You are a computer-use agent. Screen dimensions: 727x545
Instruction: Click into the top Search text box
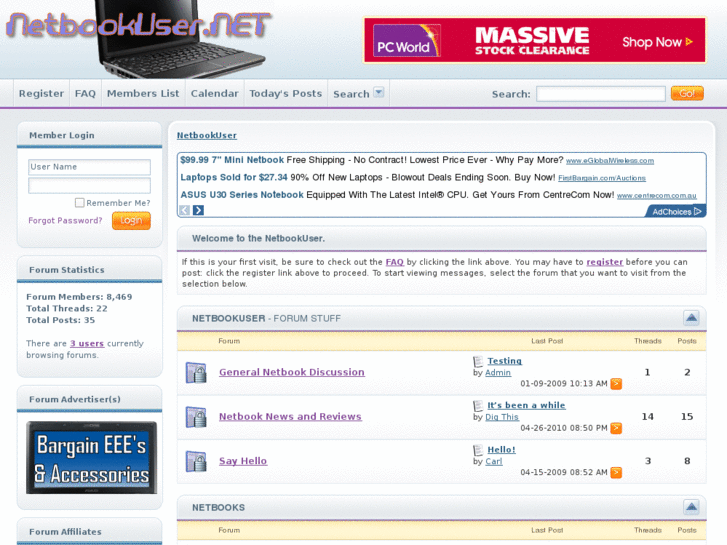[601, 94]
